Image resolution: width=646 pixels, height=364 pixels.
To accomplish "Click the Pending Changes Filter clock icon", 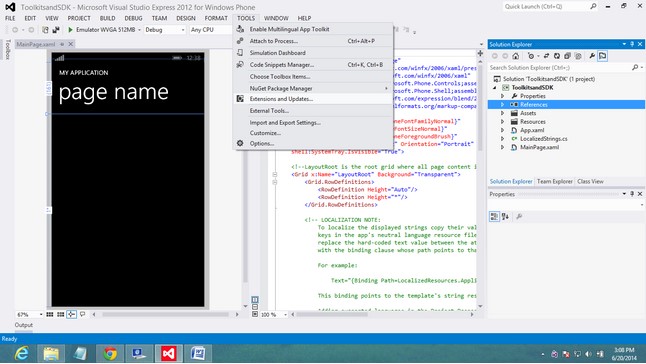I will point(531,56).
